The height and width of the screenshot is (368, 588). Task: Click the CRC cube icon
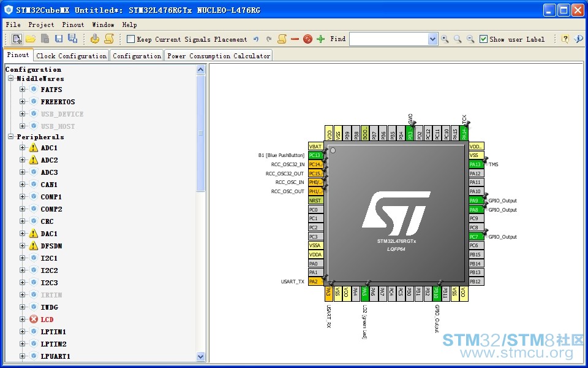pos(34,221)
